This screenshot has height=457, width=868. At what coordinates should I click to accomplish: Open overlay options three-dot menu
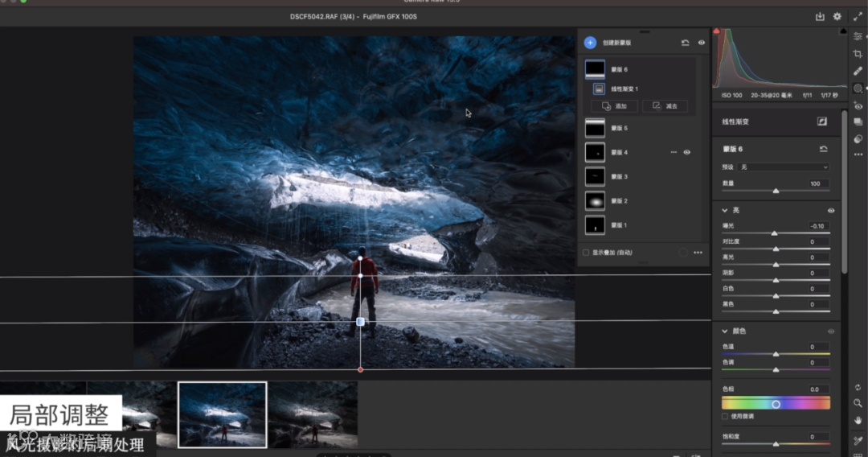pos(698,253)
